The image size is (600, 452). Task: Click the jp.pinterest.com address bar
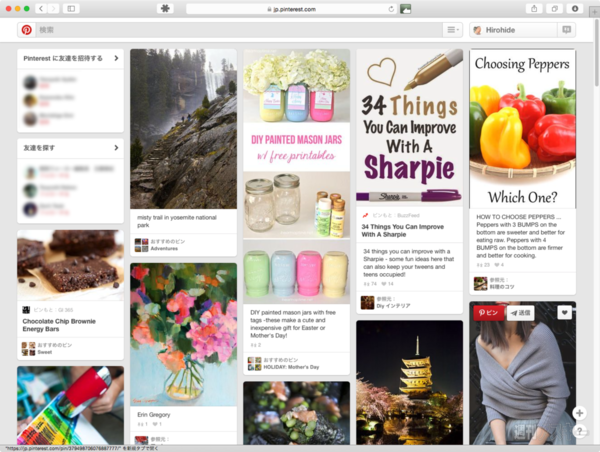pyautogui.click(x=291, y=9)
